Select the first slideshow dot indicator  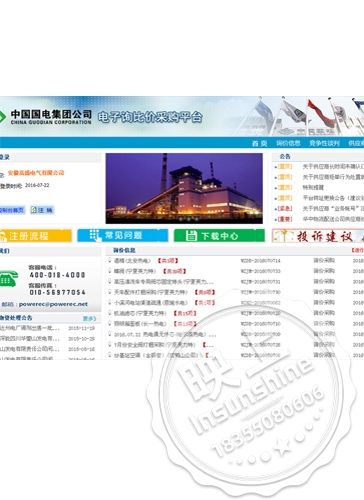[181, 219]
